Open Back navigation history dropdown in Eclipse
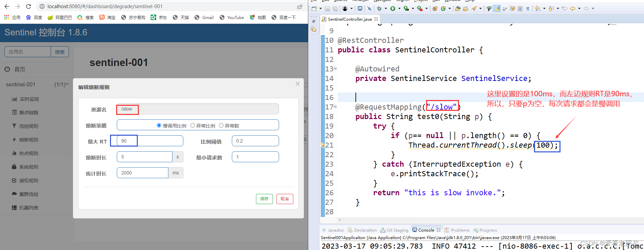 579,9
